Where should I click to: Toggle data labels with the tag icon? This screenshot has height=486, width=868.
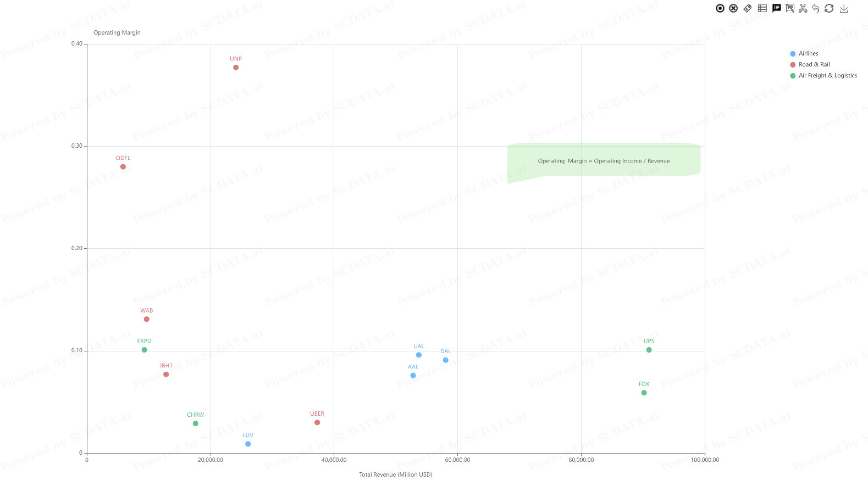pos(748,8)
